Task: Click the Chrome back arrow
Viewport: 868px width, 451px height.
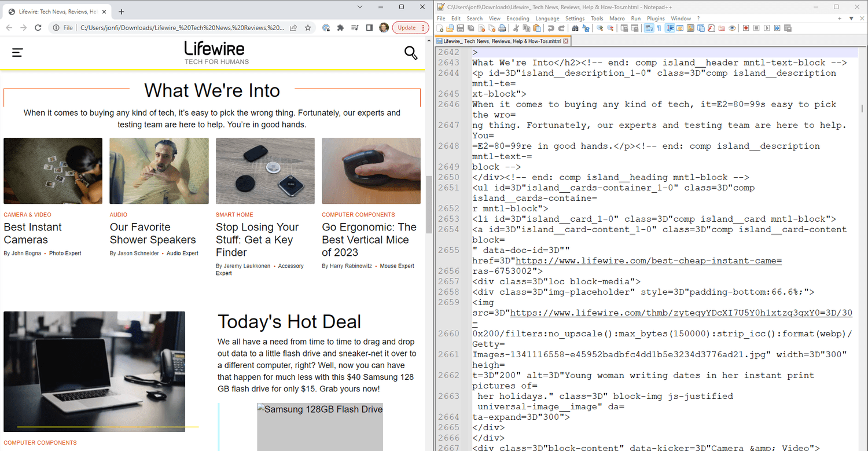Action: point(9,27)
